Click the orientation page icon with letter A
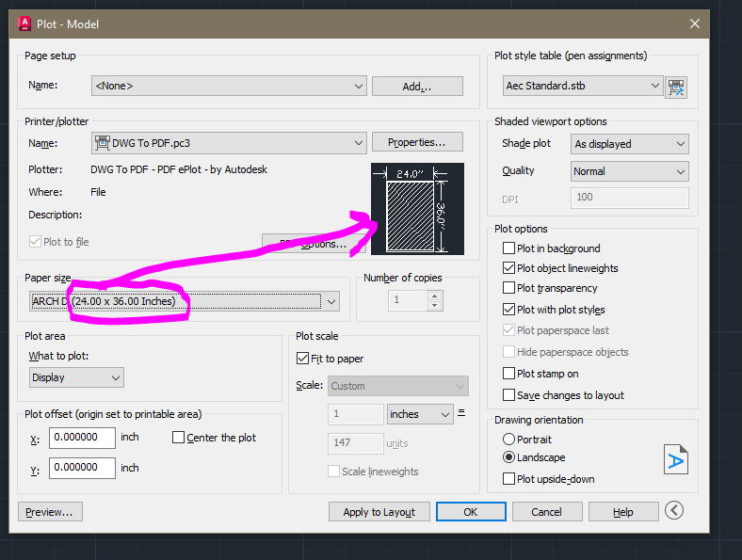 tap(676, 459)
